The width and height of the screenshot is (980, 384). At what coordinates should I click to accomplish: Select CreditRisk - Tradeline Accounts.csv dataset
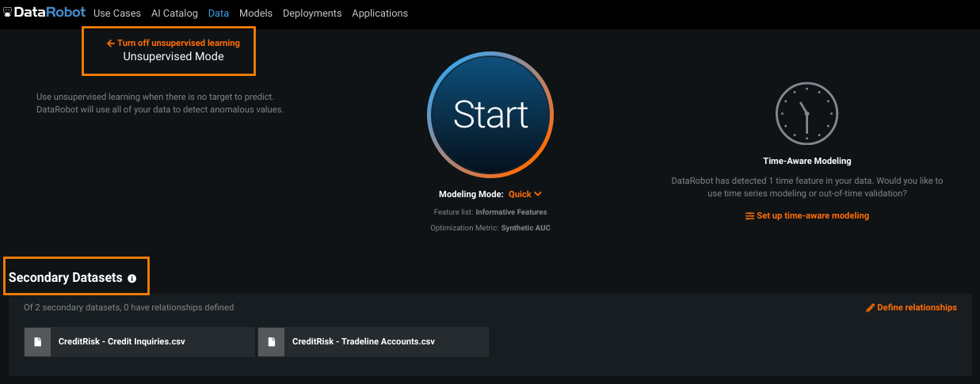(373, 342)
